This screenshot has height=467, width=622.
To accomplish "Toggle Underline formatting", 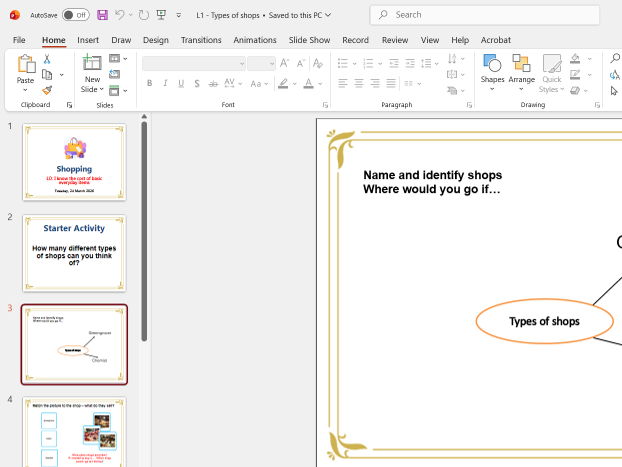I will coord(181,84).
